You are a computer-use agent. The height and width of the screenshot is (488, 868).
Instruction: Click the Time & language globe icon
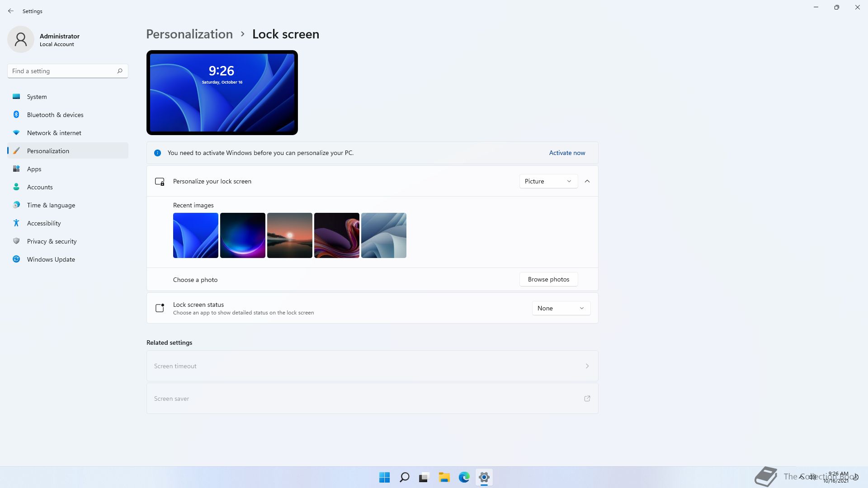(16, 205)
